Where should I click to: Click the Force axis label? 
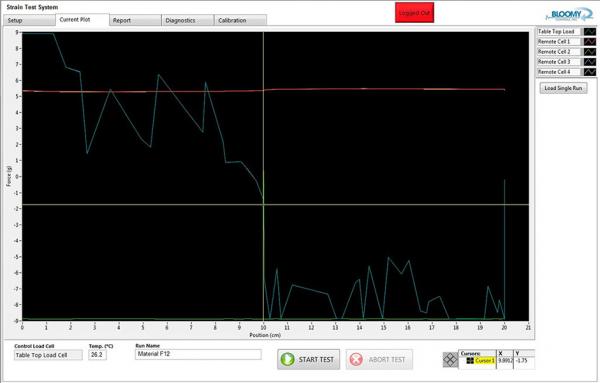click(x=8, y=176)
